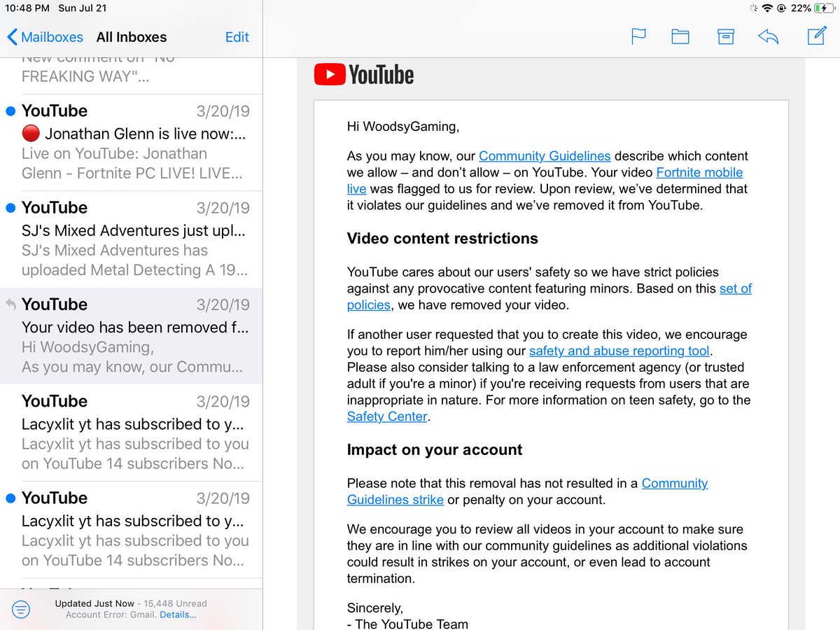Screen dimensions: 840x630
Task: Tap the 10:48 PM clock
Action: click(27, 8)
